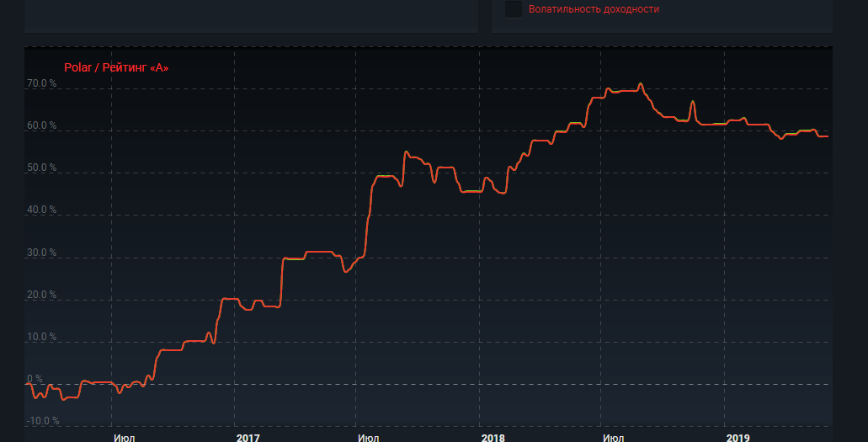Click the Июл label between 2018 and 2019
Viewport: 868px width, 442px height.
pos(614,437)
